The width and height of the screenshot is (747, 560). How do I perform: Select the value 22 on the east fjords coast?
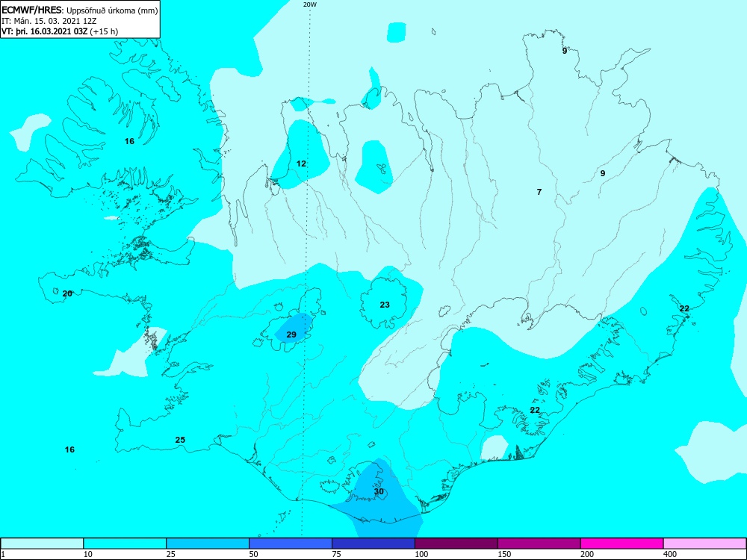point(684,308)
